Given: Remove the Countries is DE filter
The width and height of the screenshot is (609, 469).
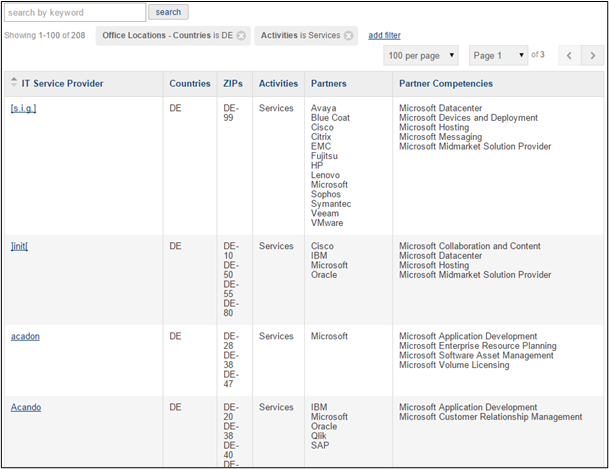Looking at the screenshot, I should [241, 36].
